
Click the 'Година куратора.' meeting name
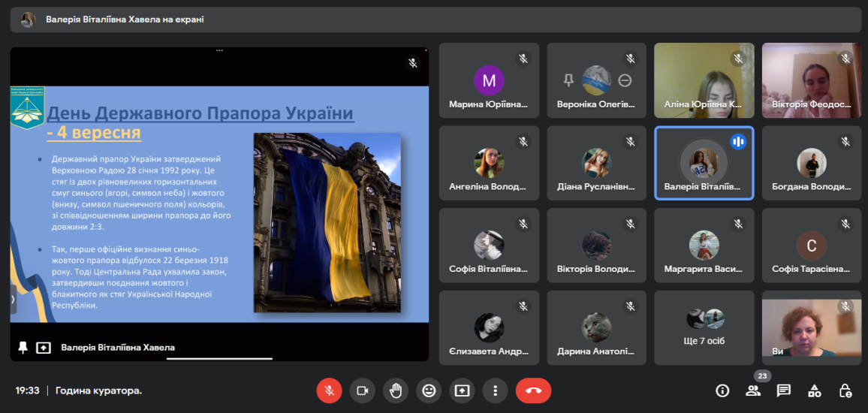coord(98,390)
